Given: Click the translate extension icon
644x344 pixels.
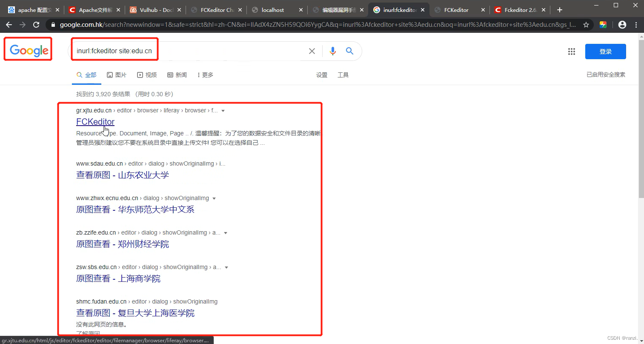Looking at the screenshot, I should pos(603,25).
